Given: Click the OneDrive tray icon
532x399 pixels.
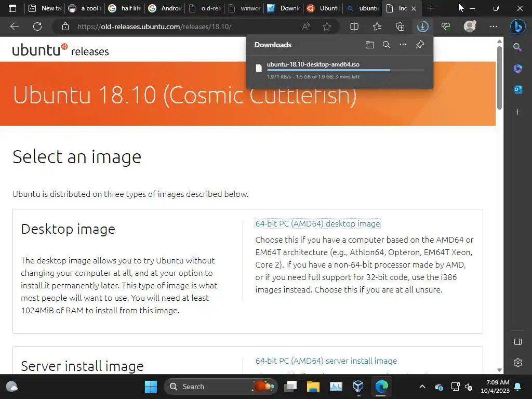Looking at the screenshot, I should [438, 387].
